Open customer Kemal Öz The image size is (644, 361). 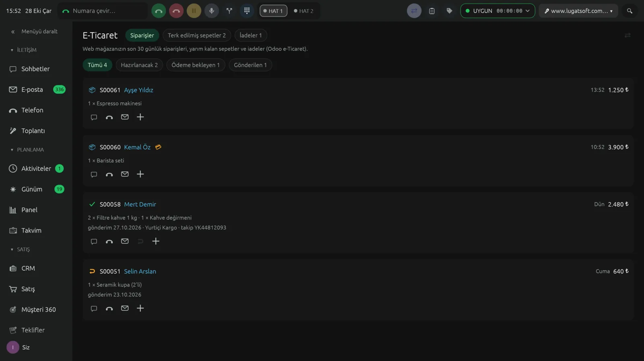pos(137,147)
